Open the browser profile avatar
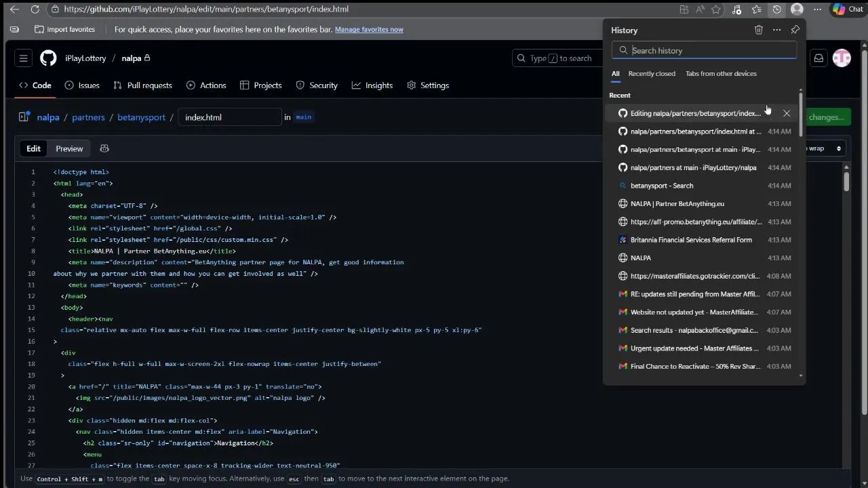868x488 pixels. point(797,9)
